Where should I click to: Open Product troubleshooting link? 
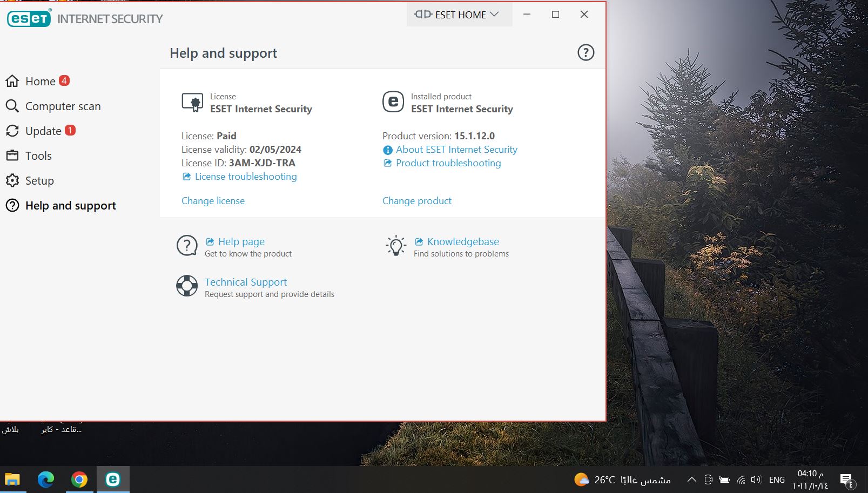[448, 163]
